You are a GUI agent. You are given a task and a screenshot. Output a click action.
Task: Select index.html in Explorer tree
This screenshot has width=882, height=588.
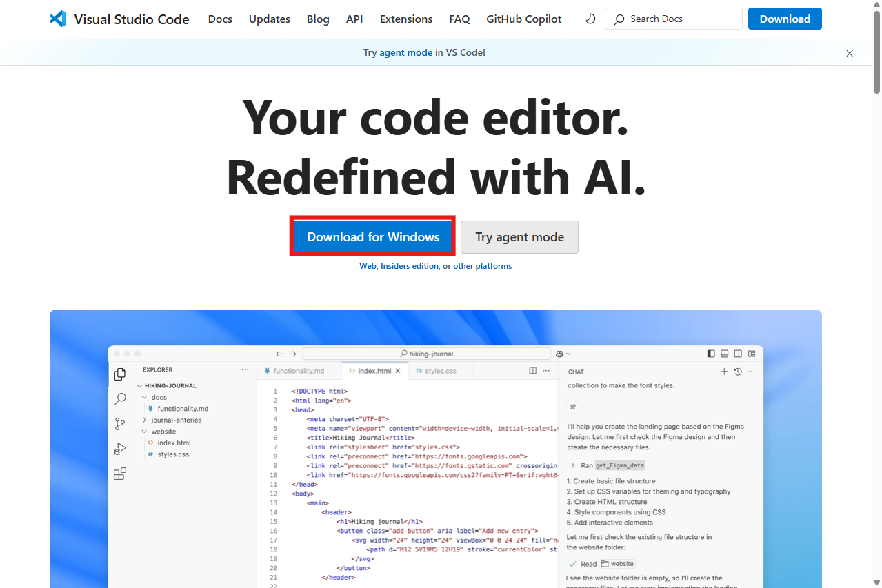pos(174,443)
